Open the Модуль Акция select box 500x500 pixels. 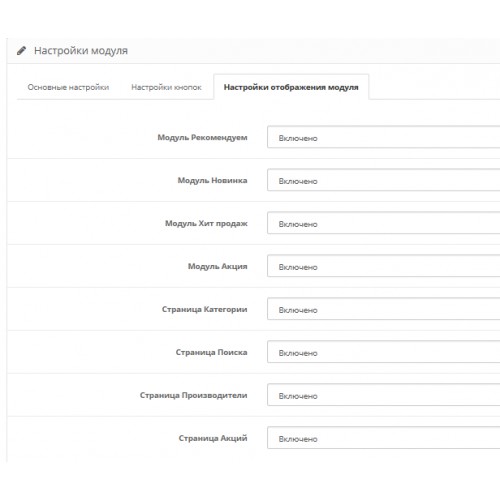pyautogui.click(x=384, y=266)
